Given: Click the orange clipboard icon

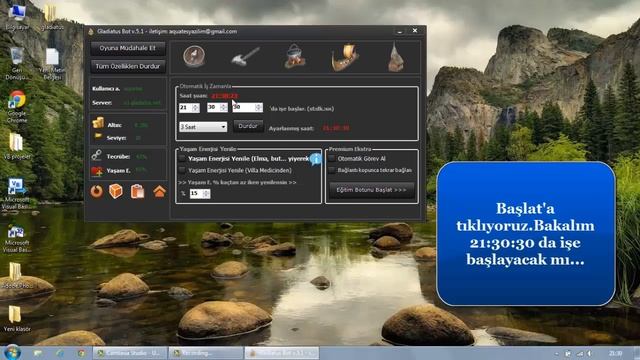Looking at the screenshot, I should 138,191.
